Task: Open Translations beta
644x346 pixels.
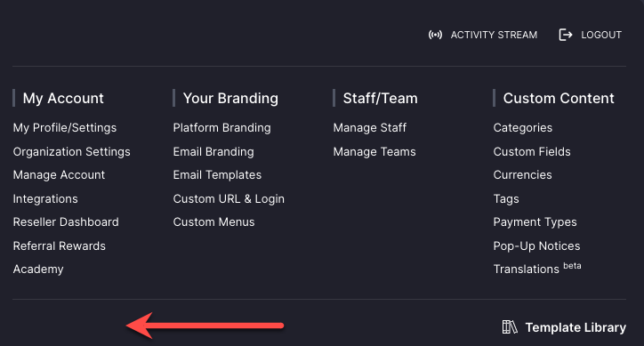Action: coord(537,269)
